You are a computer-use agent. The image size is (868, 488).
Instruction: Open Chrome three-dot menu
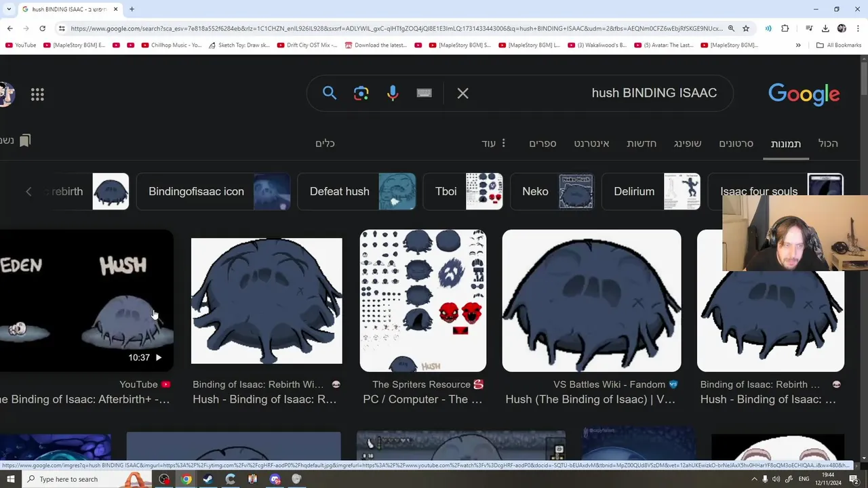[858, 28]
